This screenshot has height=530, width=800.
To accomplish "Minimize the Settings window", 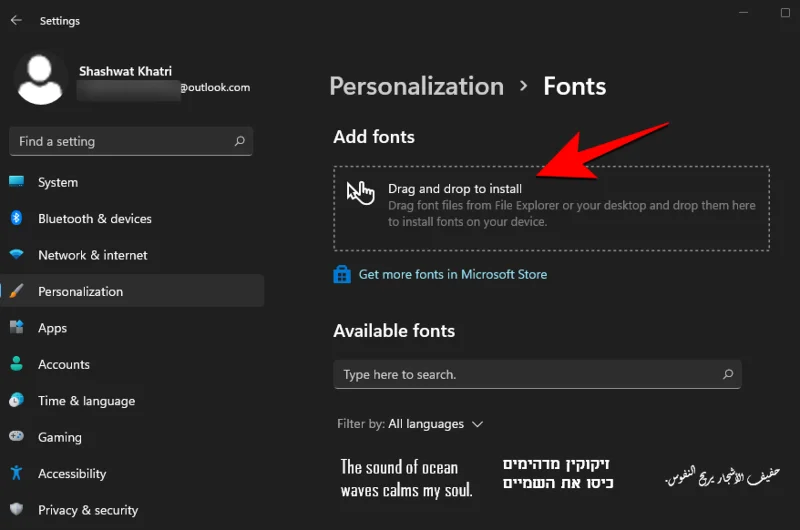I will (x=743, y=12).
